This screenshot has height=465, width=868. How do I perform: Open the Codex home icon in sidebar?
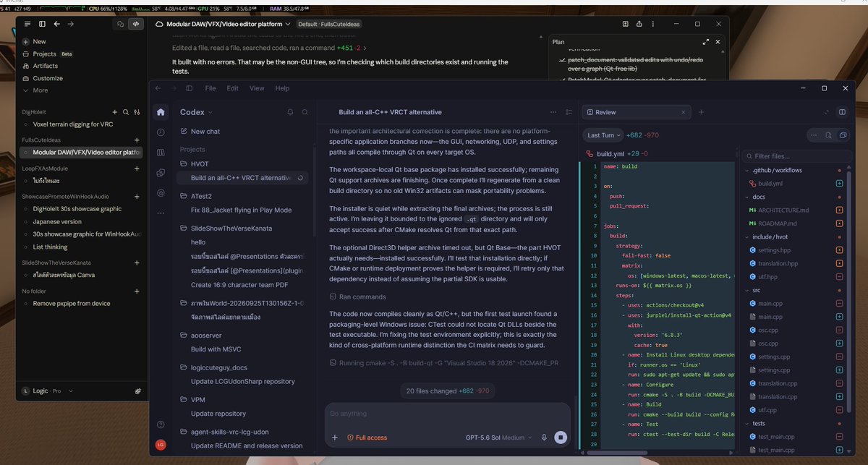pos(161,112)
